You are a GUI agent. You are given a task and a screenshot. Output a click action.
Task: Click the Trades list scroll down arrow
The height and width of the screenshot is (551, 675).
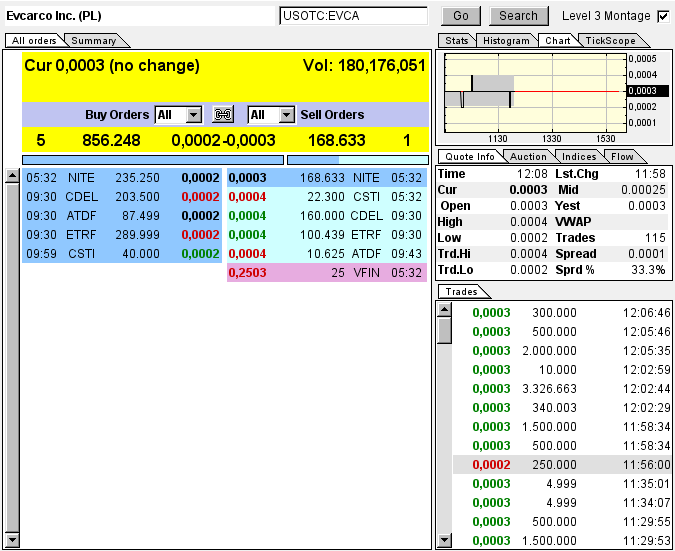pos(444,540)
